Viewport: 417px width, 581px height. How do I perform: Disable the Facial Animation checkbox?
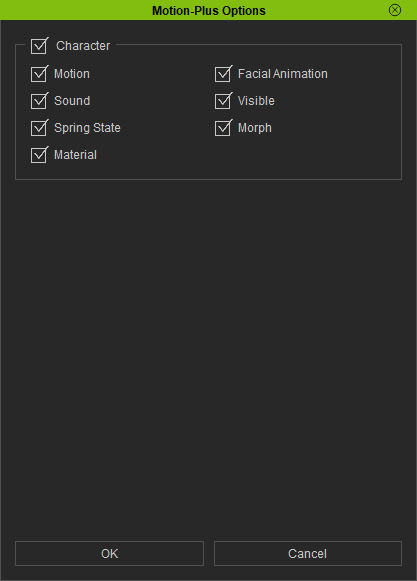click(223, 74)
